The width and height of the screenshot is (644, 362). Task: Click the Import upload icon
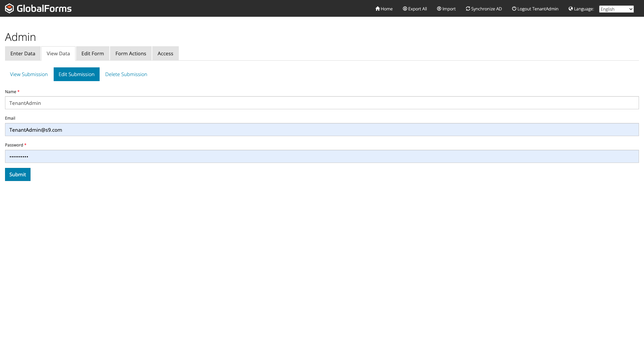439,9
